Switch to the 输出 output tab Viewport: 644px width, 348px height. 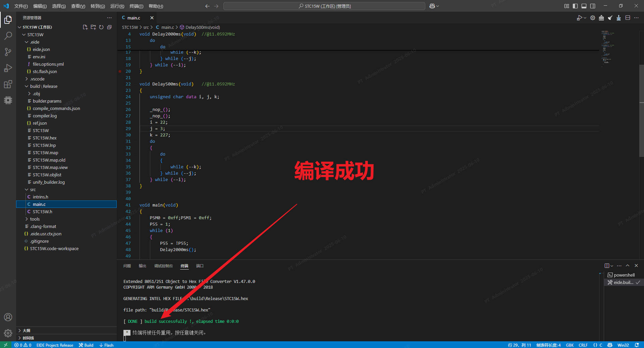(143, 266)
